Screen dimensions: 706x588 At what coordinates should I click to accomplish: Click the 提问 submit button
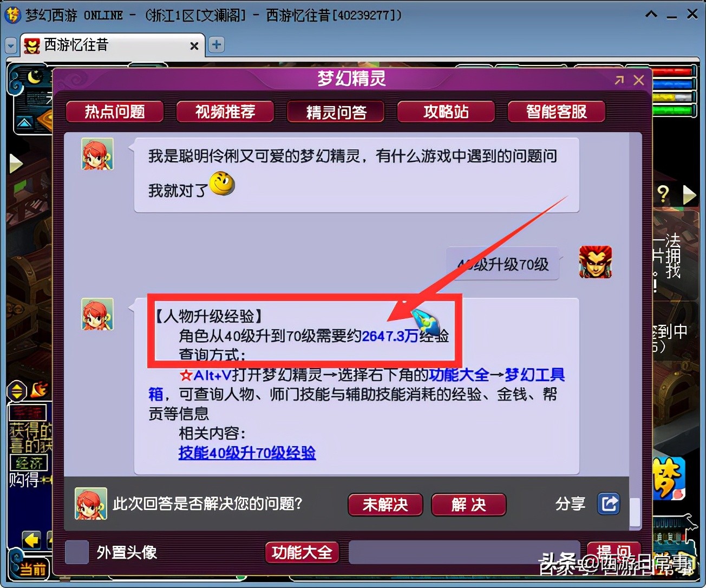pos(614,553)
